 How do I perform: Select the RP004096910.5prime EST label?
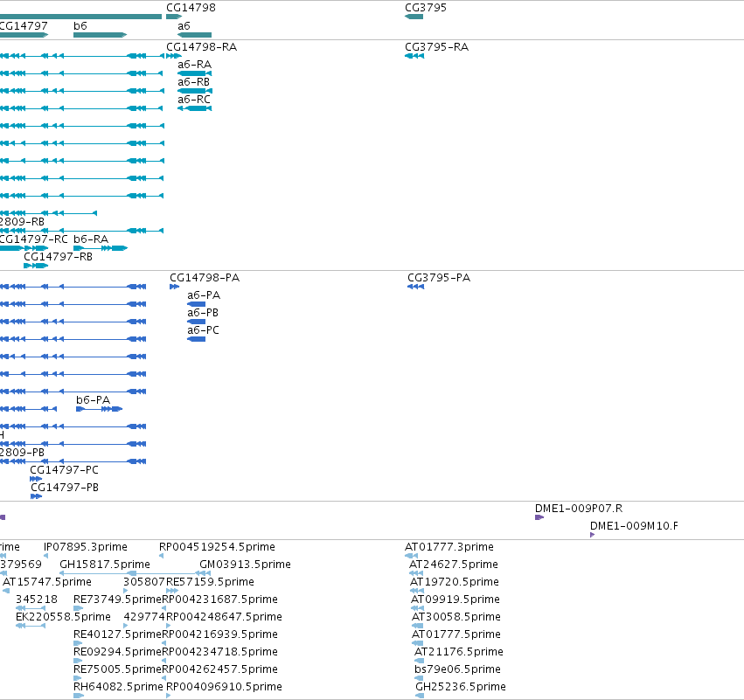224,687
